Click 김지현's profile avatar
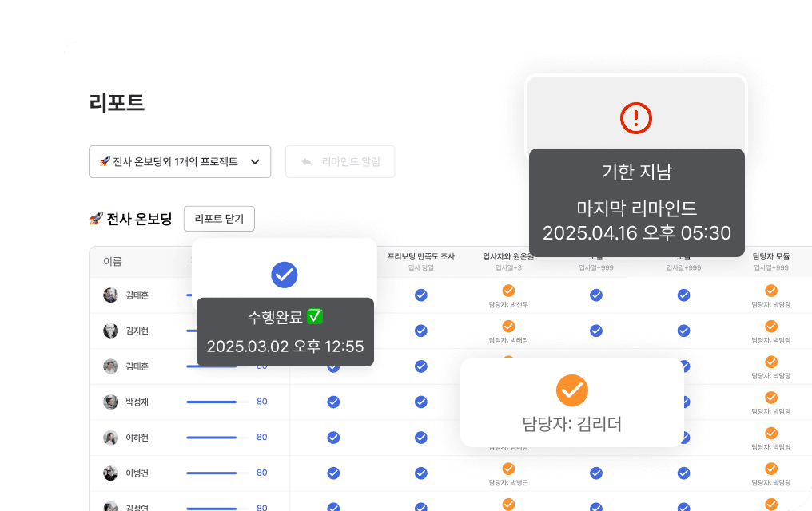The height and width of the screenshot is (511, 812). [x=111, y=331]
